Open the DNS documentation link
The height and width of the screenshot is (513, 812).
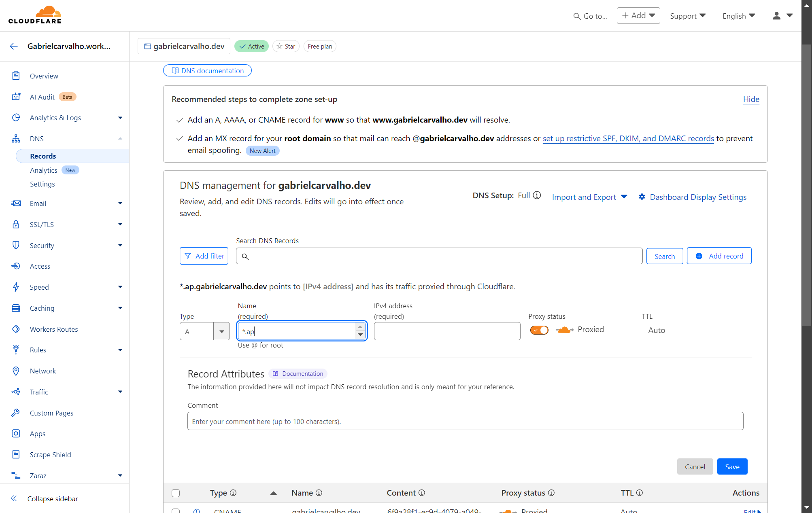click(207, 70)
